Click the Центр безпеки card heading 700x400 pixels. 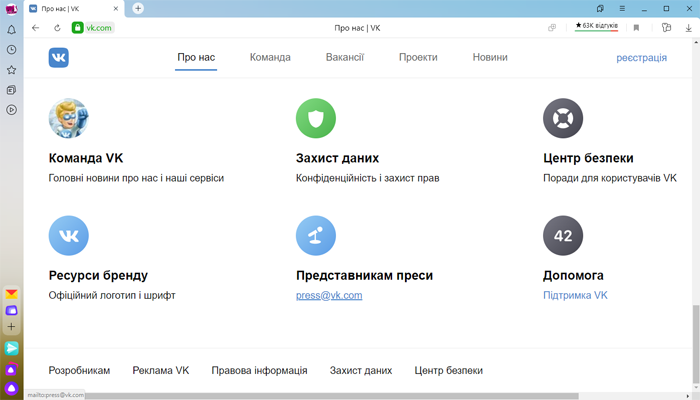[x=588, y=158]
